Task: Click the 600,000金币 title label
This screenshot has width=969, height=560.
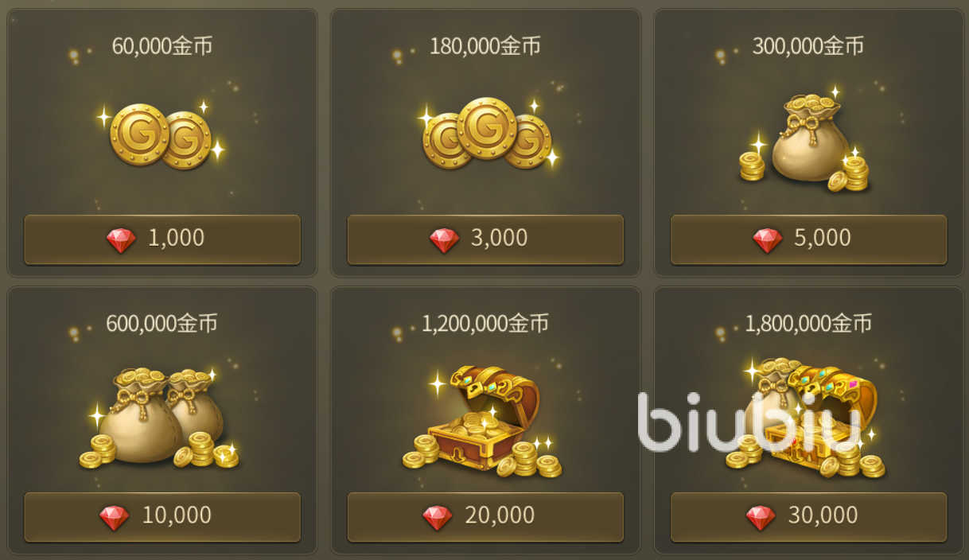Action: pyautogui.click(x=162, y=324)
